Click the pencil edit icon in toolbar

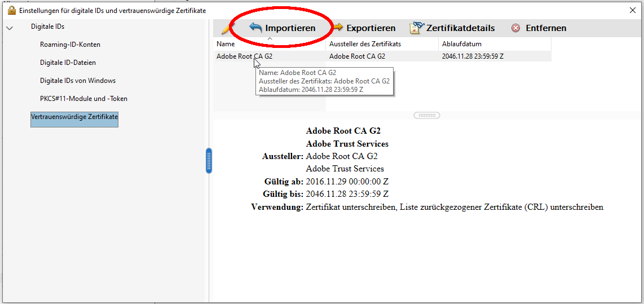point(227,28)
